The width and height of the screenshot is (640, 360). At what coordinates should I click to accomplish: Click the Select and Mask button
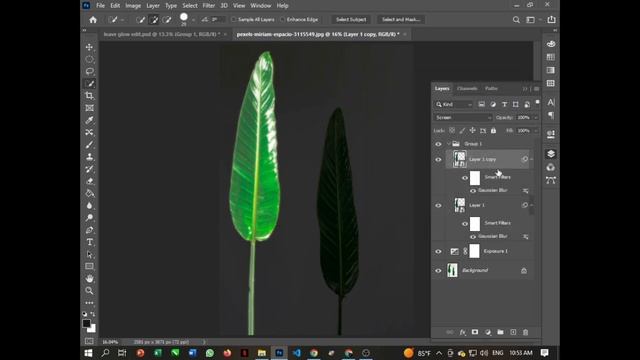point(401,20)
